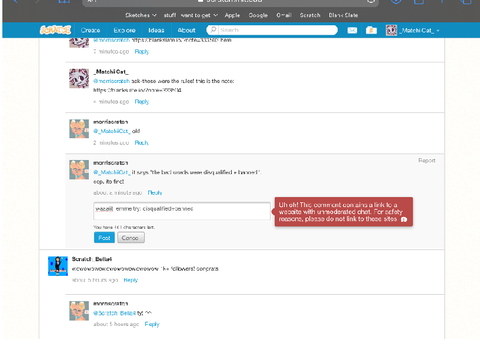
Task: Focus the Scratch search field
Action: pyautogui.click(x=278, y=30)
